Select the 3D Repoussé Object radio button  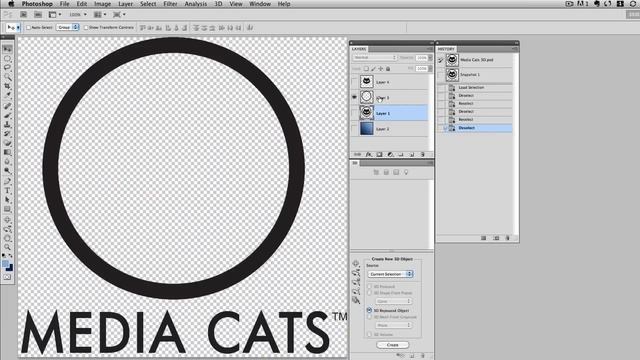pyautogui.click(x=369, y=310)
